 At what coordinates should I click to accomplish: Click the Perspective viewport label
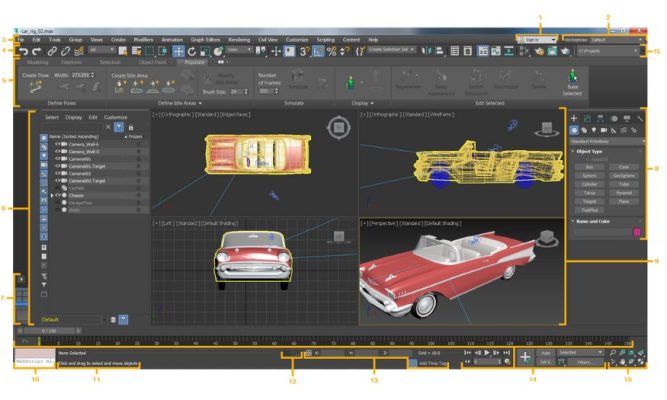(380, 225)
